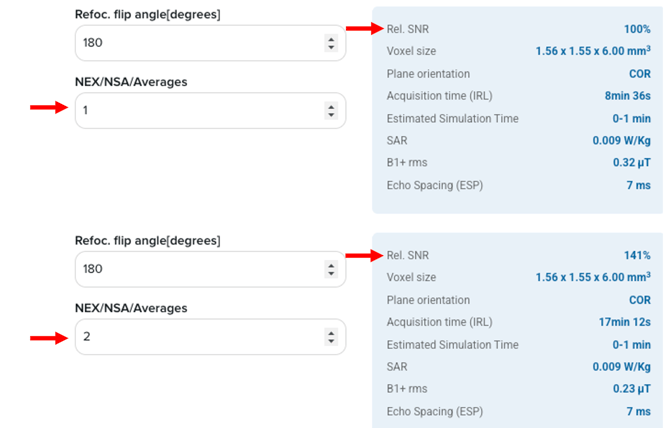
Task: Click red arrow pointing at NEX field with 1
Action: click(47, 108)
